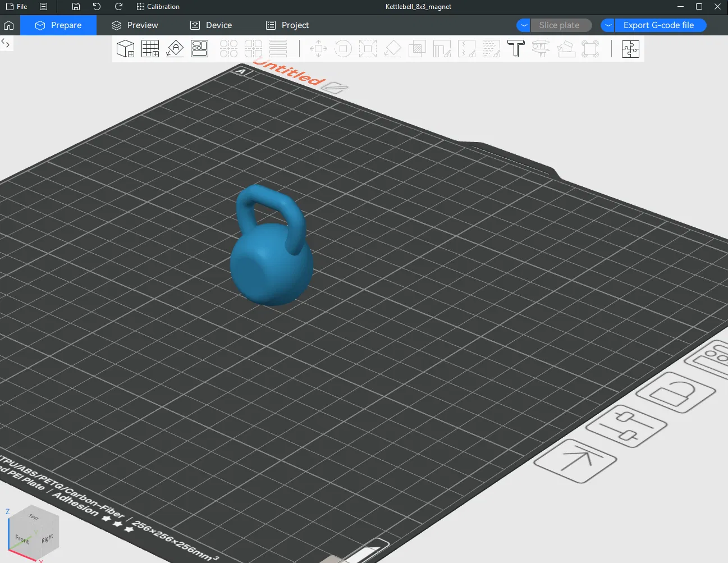Click the Add plate grid icon
728x563 pixels.
[150, 49]
